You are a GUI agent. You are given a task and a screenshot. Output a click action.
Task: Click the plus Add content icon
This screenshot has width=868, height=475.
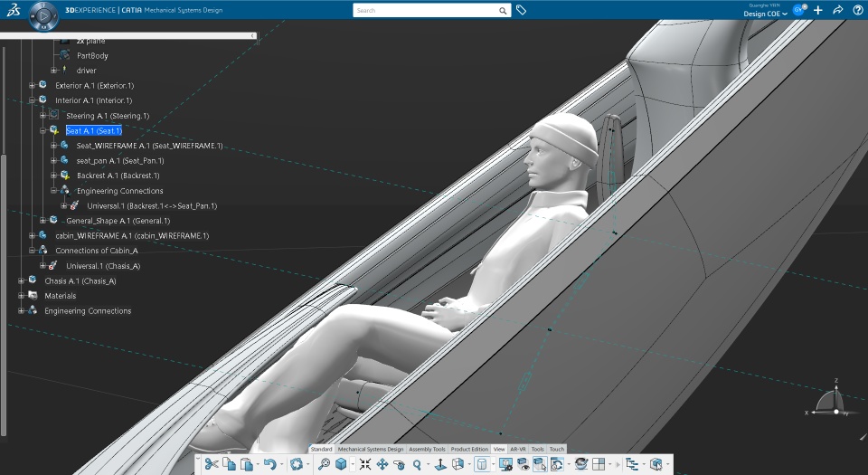818,10
